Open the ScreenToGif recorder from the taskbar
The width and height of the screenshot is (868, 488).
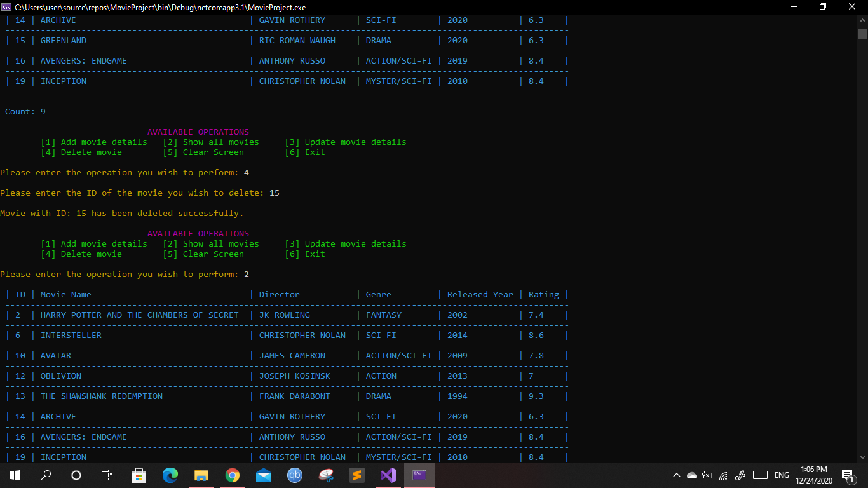325,475
